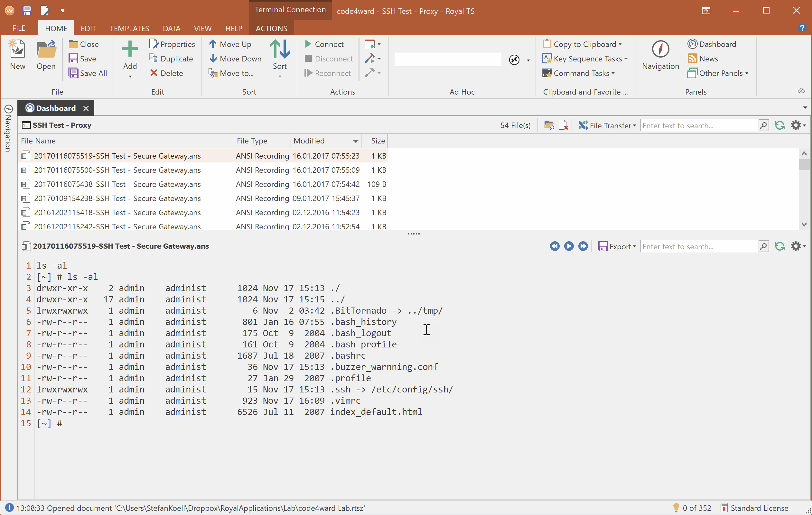Click the Sort arrows icon
Viewport: 812px width, 515px height.
tap(280, 49)
